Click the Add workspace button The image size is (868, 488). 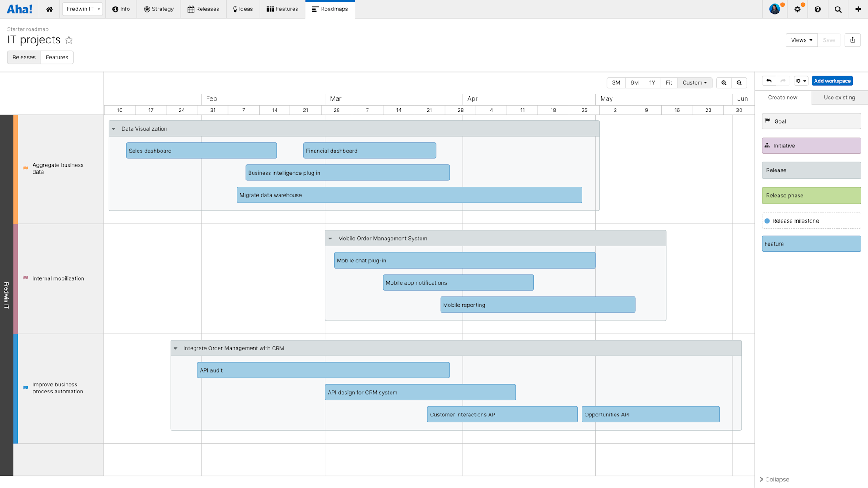point(832,81)
